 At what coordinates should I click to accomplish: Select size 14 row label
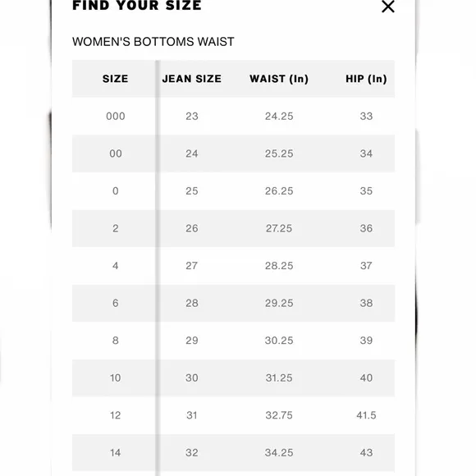(116, 453)
